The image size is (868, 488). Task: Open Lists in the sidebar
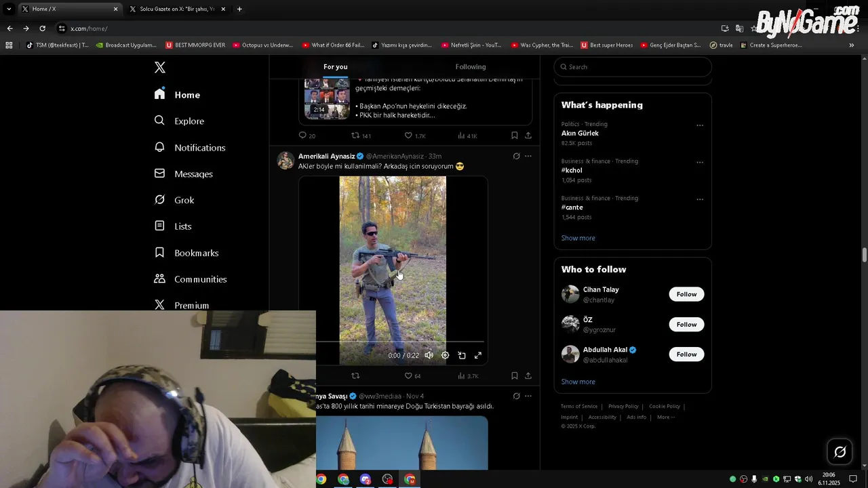[173, 226]
